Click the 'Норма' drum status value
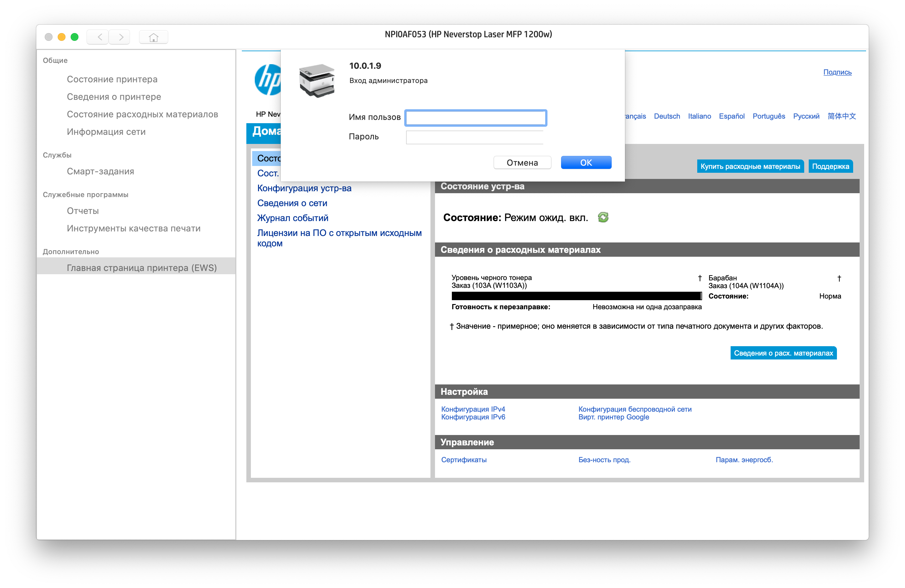The width and height of the screenshot is (905, 588). click(x=830, y=296)
